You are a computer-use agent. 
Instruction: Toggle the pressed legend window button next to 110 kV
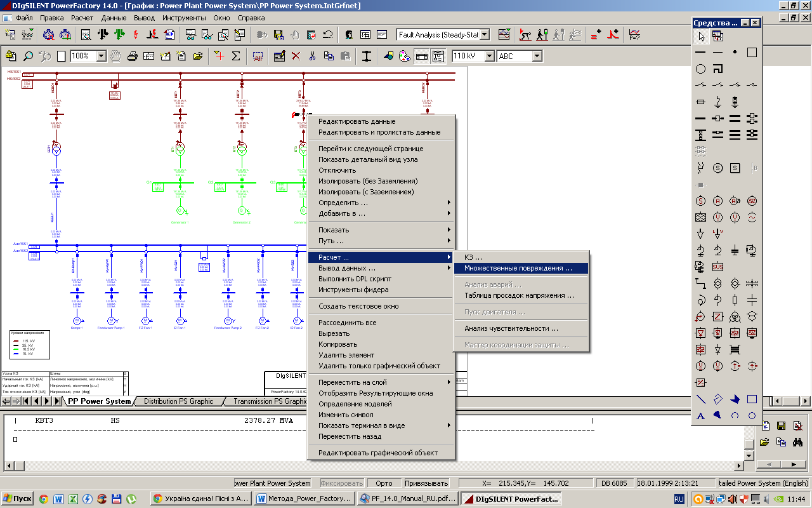pyautogui.click(x=438, y=56)
